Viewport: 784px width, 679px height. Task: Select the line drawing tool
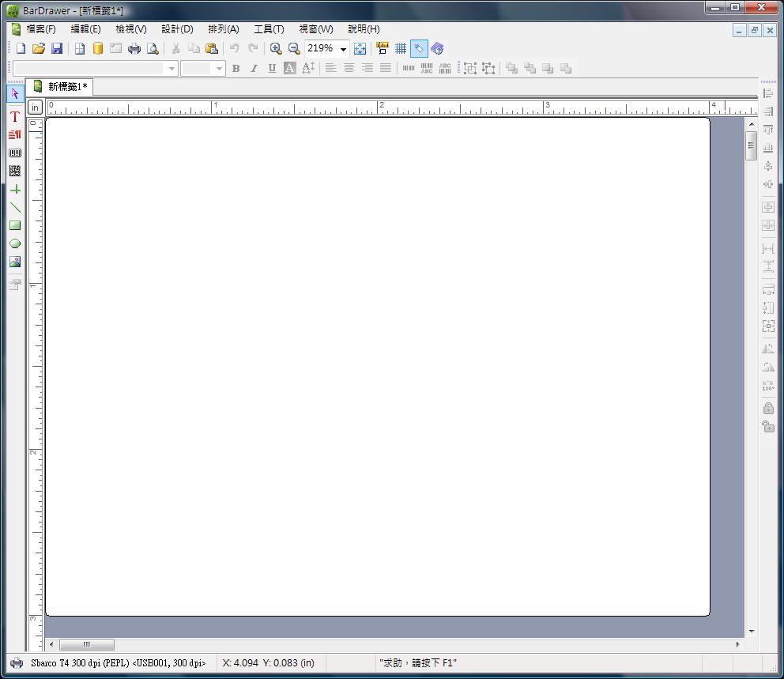point(15,208)
